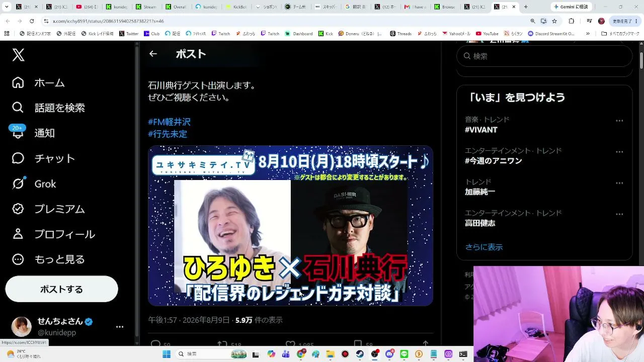
Task: Open Grok from the sidebar
Action: tap(34, 184)
